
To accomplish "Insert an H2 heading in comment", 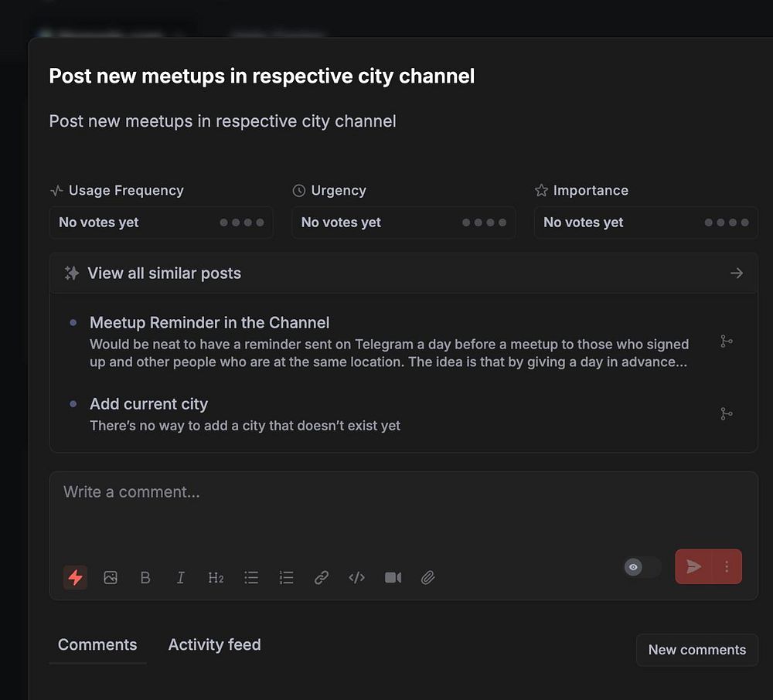I will (x=216, y=577).
